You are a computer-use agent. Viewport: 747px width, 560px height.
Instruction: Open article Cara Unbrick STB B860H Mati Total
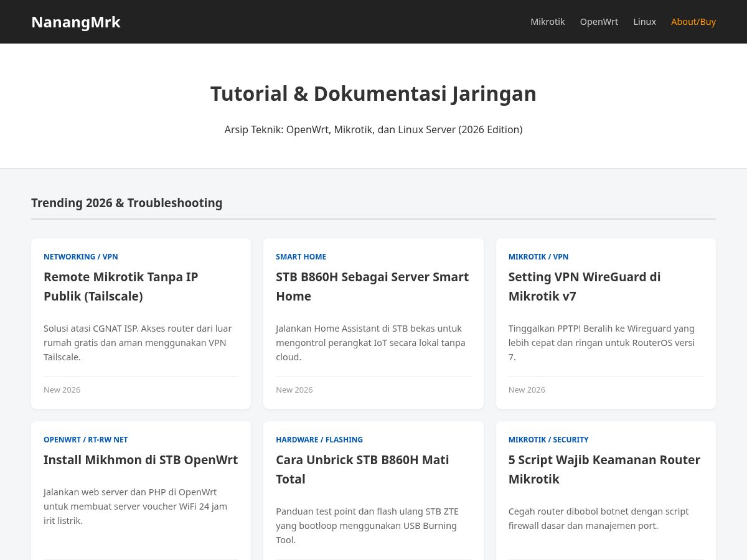pos(362,469)
